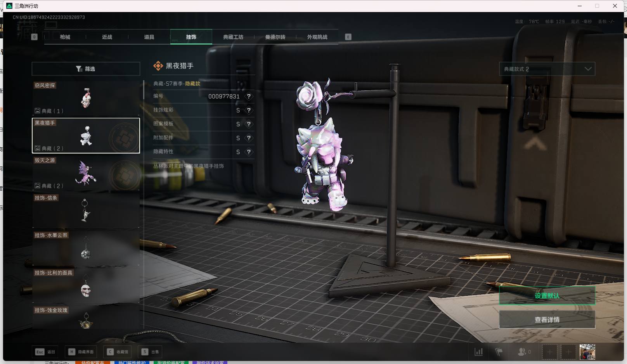Click the 出售 sell button

coord(151,352)
